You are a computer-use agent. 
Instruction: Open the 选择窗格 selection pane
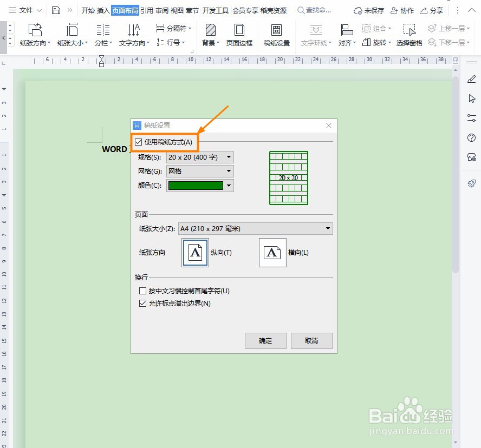tap(409, 35)
